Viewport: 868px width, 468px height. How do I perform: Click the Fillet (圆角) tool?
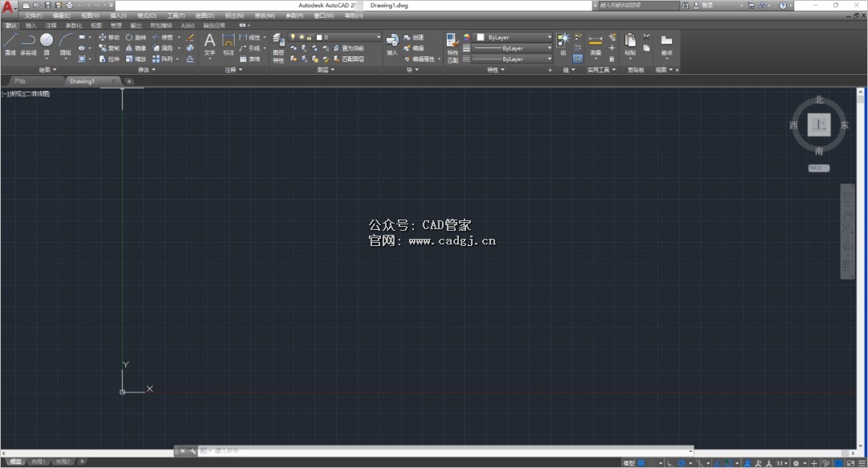click(162, 48)
